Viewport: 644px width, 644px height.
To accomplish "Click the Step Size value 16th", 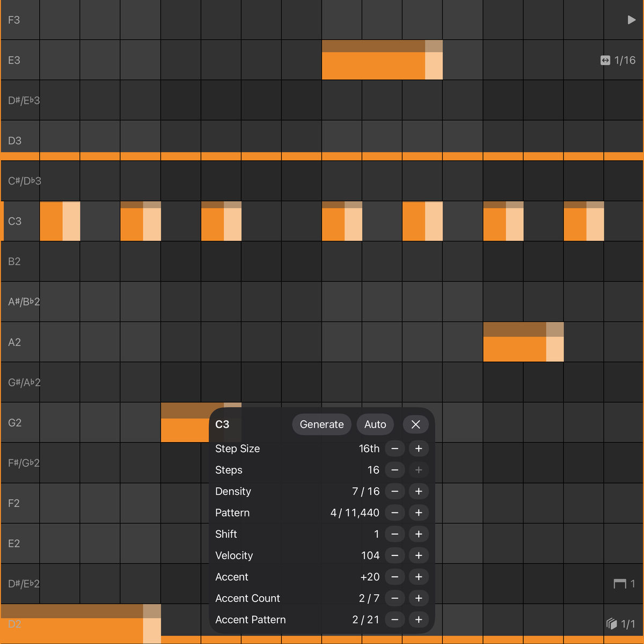I will coord(369,449).
